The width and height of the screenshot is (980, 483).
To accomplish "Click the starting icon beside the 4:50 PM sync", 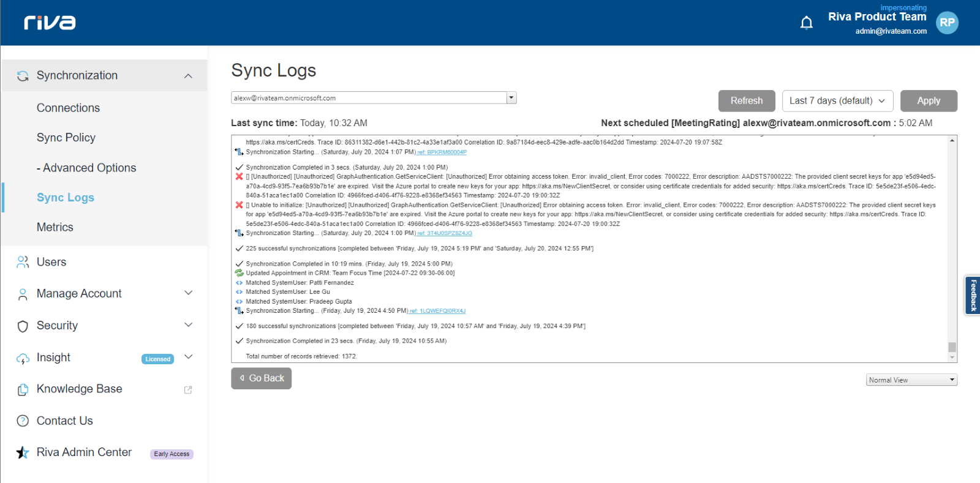I will (239, 310).
